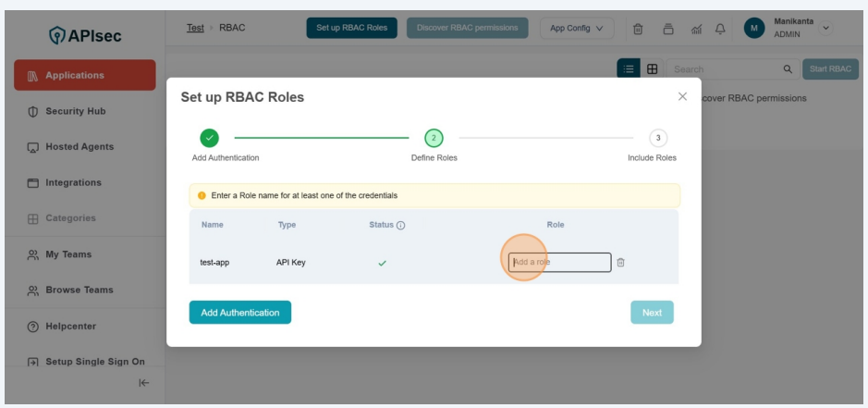868x408 pixels.
Task: Delete the test-app credential row
Action: [x=620, y=263]
